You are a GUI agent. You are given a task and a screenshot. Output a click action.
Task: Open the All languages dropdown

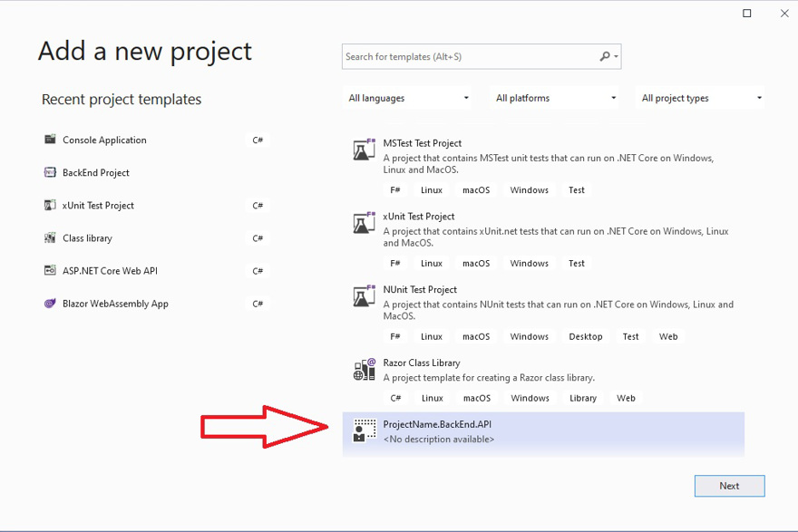(407, 98)
